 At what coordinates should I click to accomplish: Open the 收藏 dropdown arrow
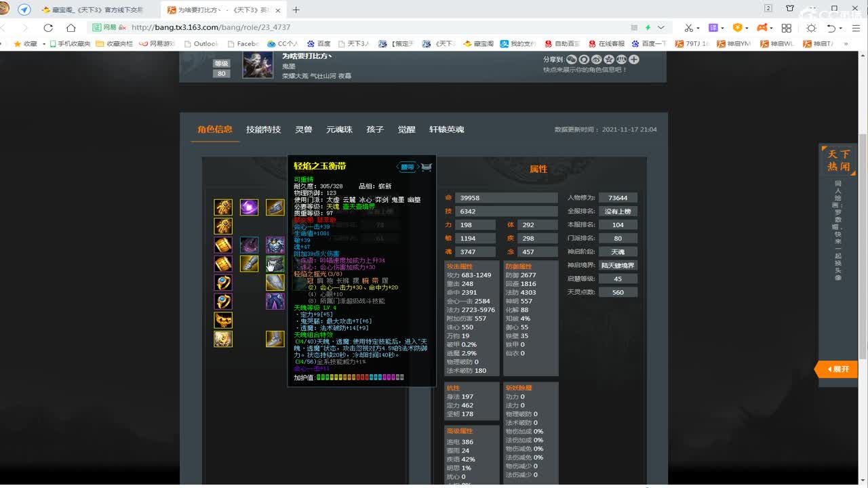[x=44, y=45]
